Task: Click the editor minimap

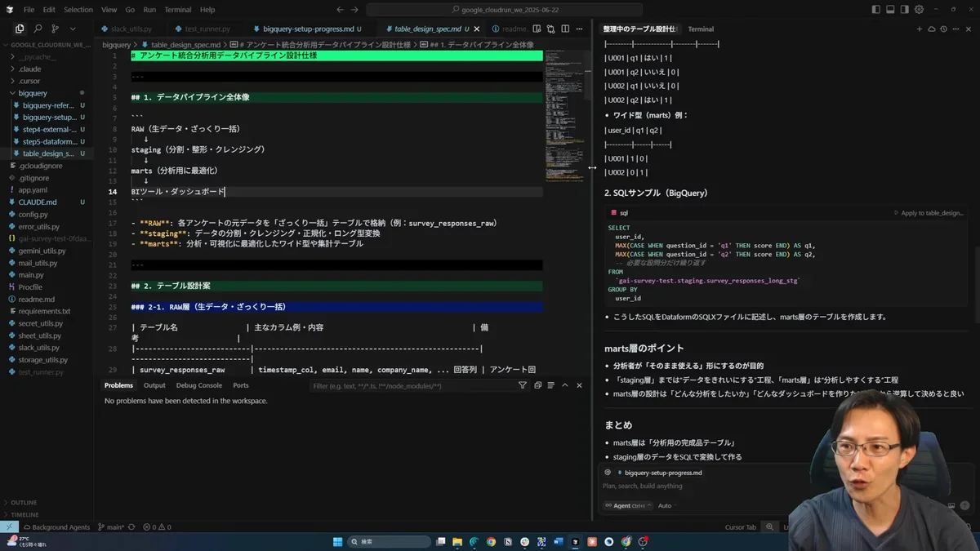Action: 566,114
